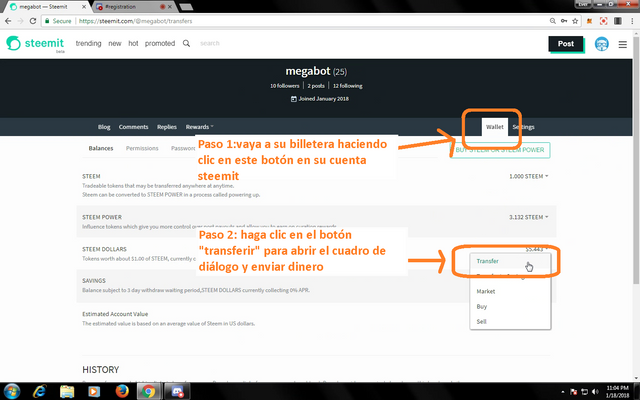This screenshot has width=640, height=400.
Task: Click the MetaMask fox extension icon
Action: tap(589, 21)
